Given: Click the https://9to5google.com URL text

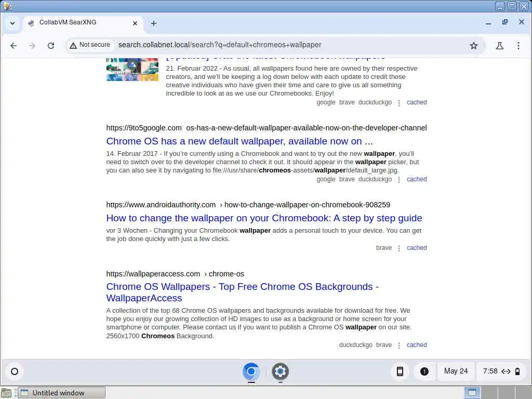Looking at the screenshot, I should click(144, 128).
